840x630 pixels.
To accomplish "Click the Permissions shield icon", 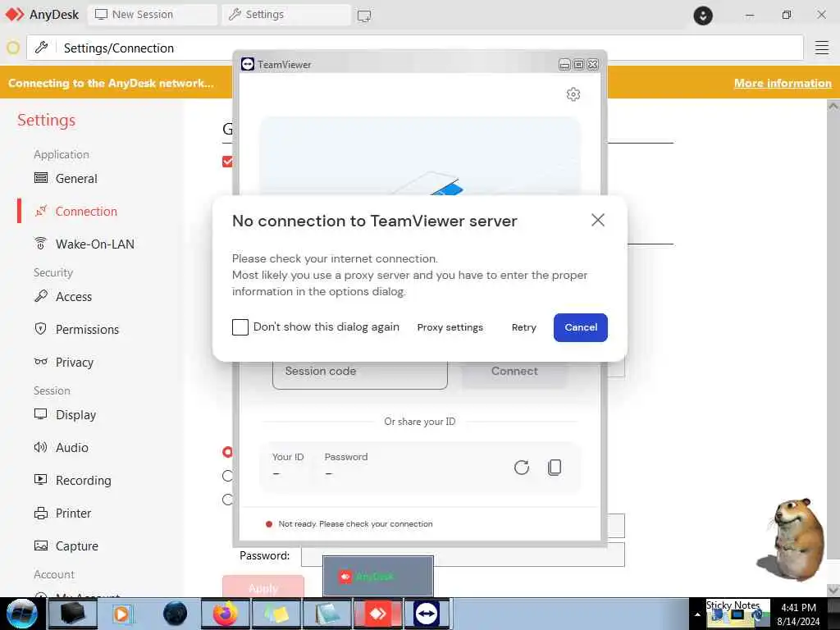I will click(x=41, y=329).
